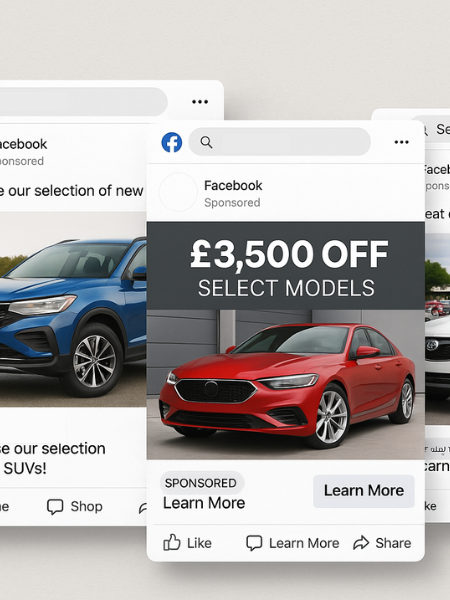
Task: Click the thumbs-up Like icon
Action: click(172, 542)
